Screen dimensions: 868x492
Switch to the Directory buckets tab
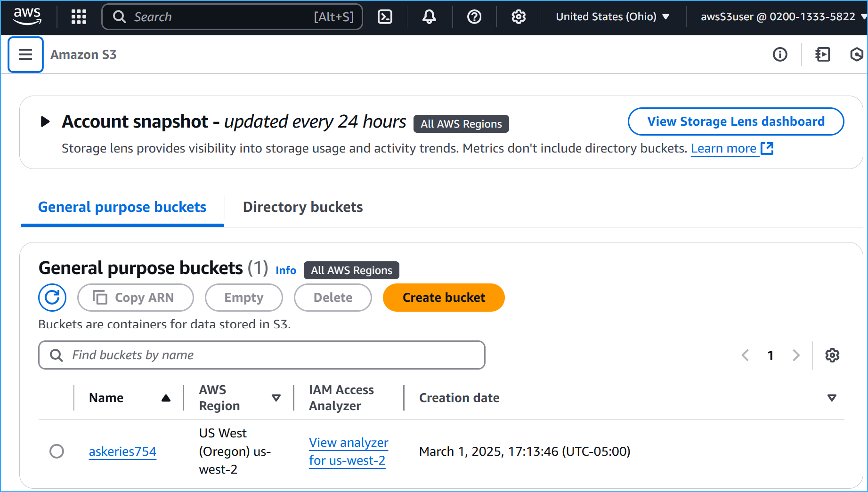[x=302, y=207]
